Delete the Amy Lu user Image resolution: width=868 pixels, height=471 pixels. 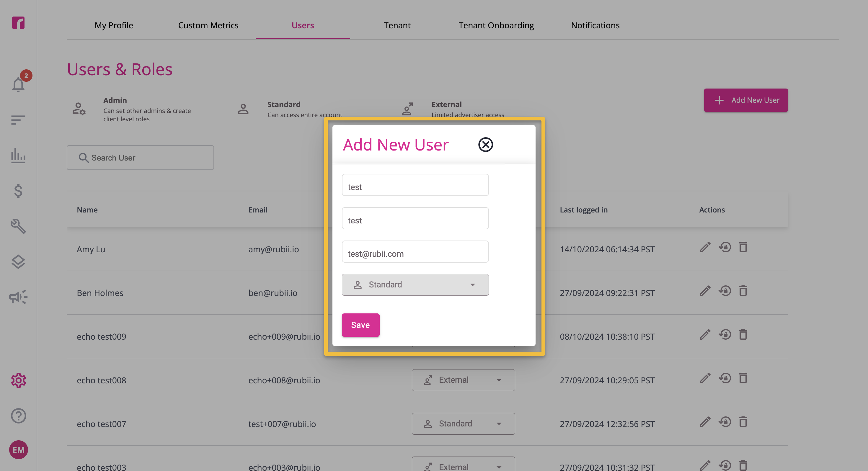(x=743, y=247)
